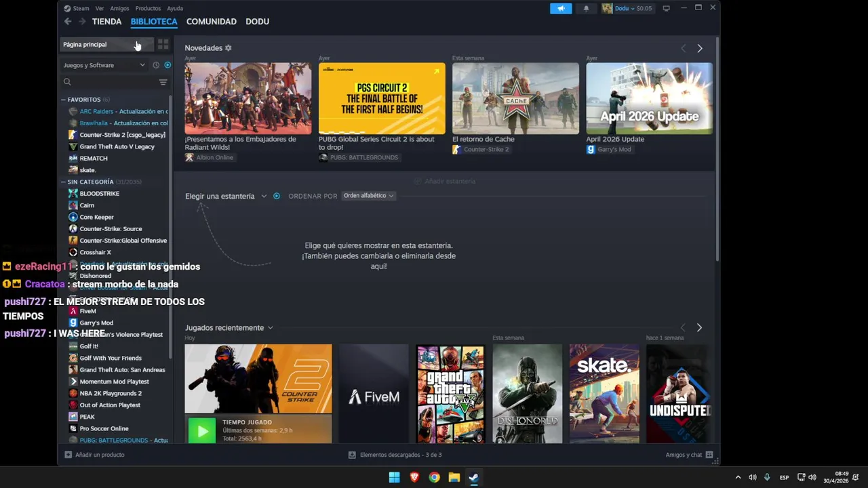Open the notifications bell icon

coord(586,8)
